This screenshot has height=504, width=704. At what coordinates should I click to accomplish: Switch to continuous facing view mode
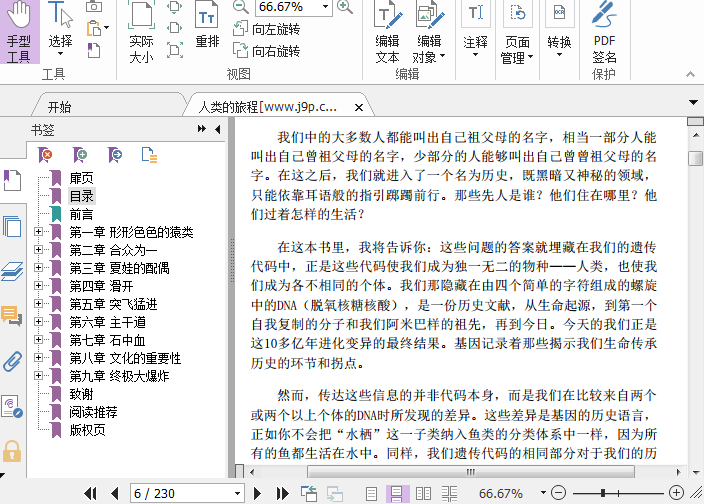[x=449, y=494]
